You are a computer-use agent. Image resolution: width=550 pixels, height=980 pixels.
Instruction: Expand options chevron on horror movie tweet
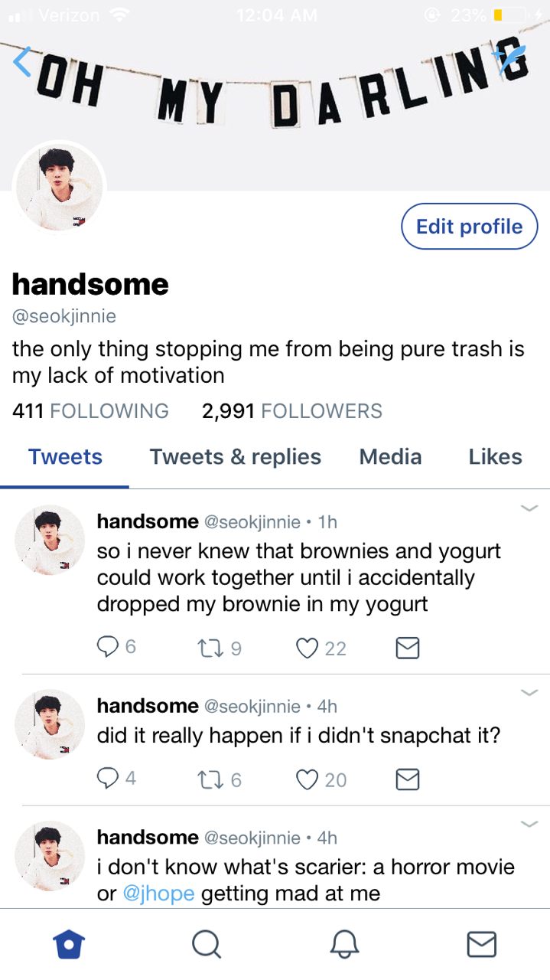pos(529,824)
